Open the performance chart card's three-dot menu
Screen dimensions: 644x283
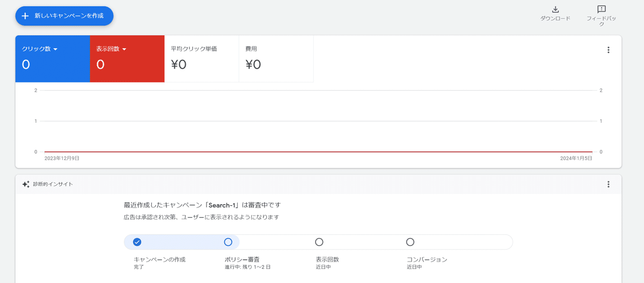point(608,50)
